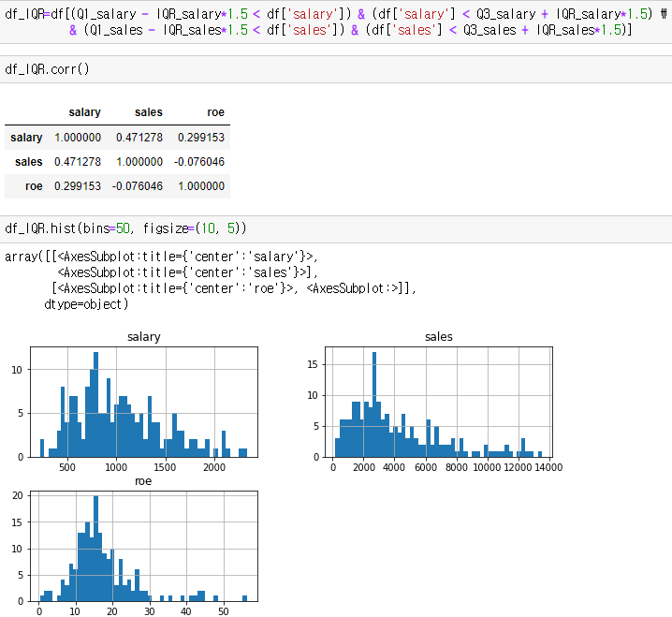This screenshot has width=672, height=617.
Task: Click the df_IQR filter code cell
Action: point(336,22)
